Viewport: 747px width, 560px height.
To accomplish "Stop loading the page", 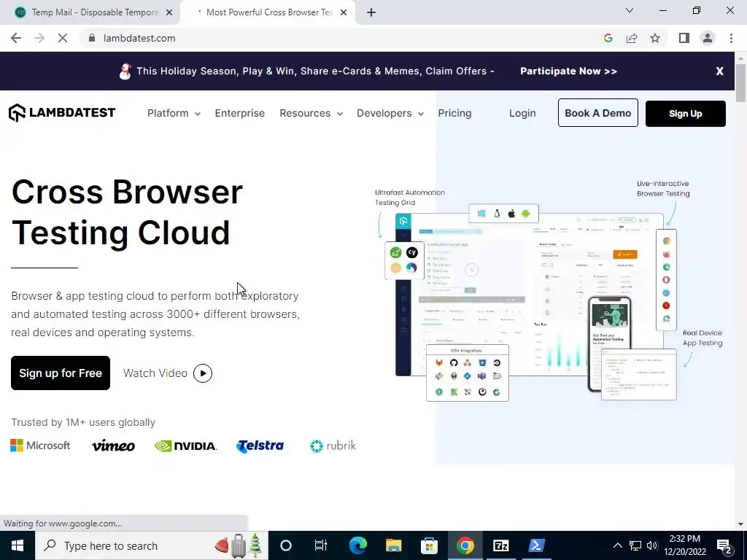I will coord(63,38).
